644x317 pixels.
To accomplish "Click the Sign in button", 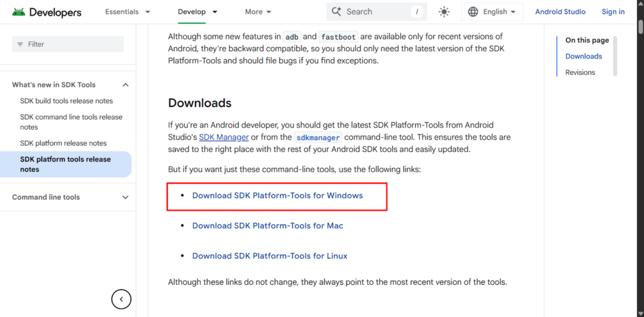I will click(x=613, y=12).
